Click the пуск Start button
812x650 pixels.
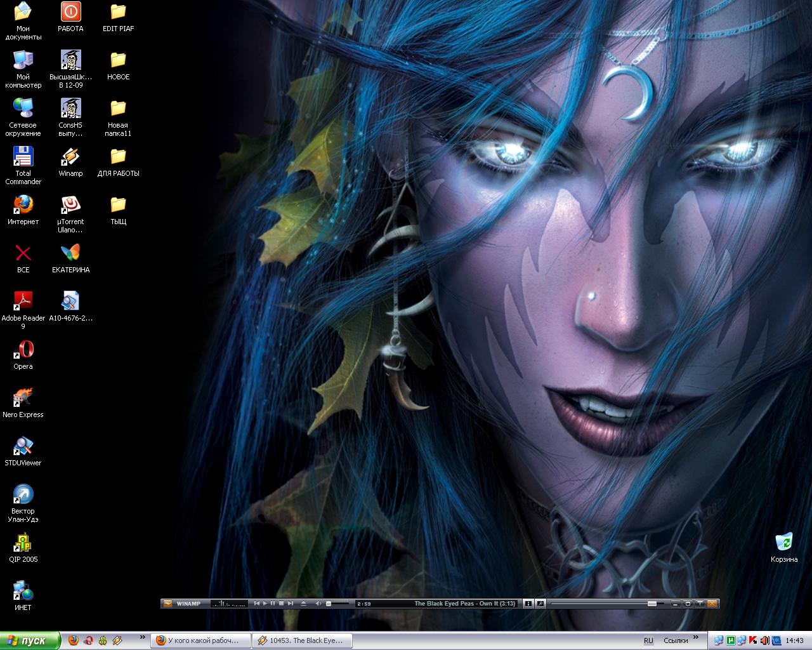30,640
